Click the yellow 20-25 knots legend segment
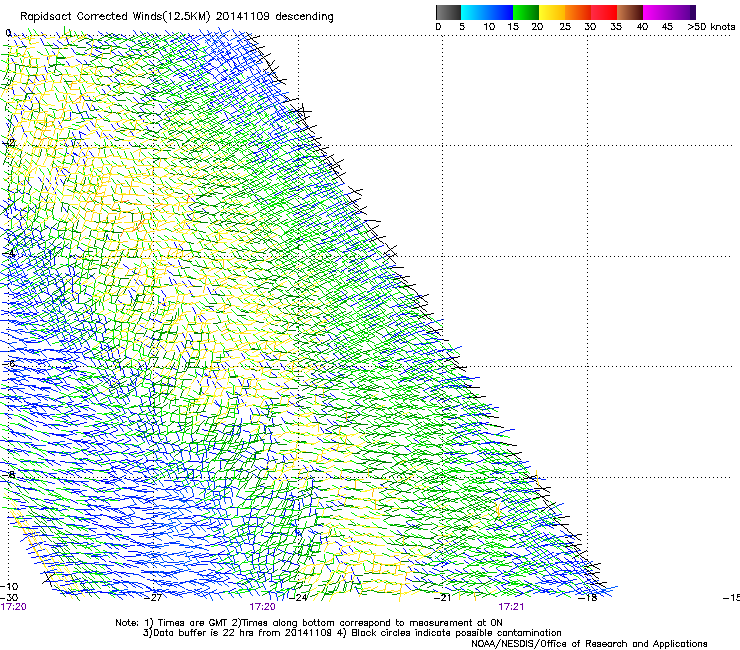This screenshot has width=740, height=650. click(552, 12)
